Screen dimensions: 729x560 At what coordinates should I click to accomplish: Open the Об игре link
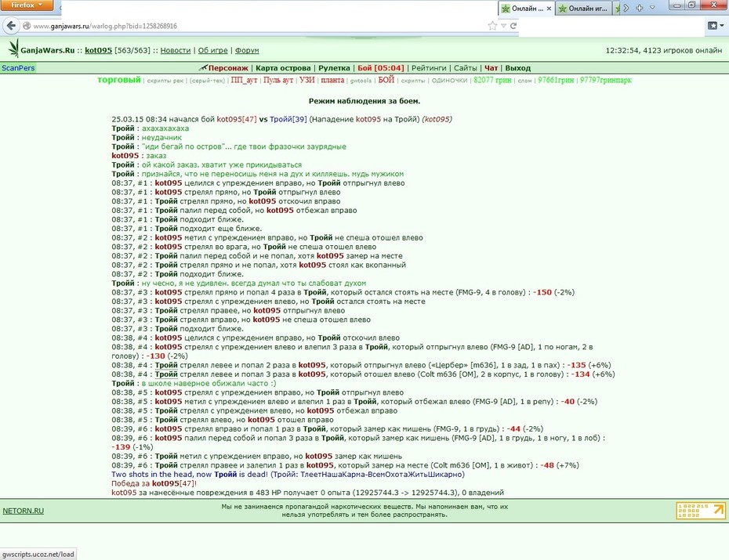tap(213, 51)
